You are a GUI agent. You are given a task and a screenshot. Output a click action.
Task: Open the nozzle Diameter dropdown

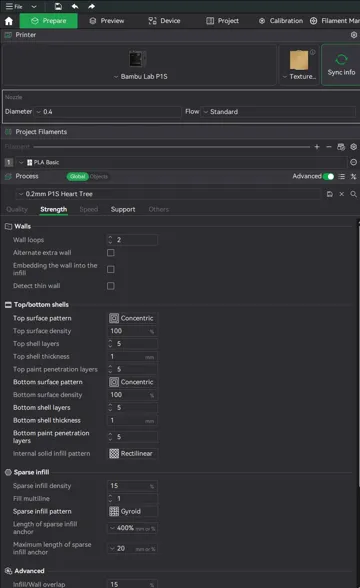[108, 112]
